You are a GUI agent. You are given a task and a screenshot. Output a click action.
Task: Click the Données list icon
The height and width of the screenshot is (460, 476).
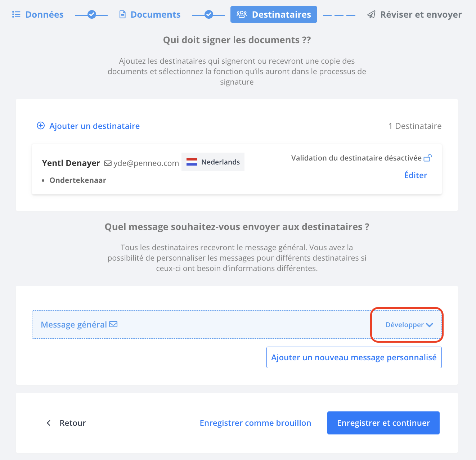tap(16, 14)
